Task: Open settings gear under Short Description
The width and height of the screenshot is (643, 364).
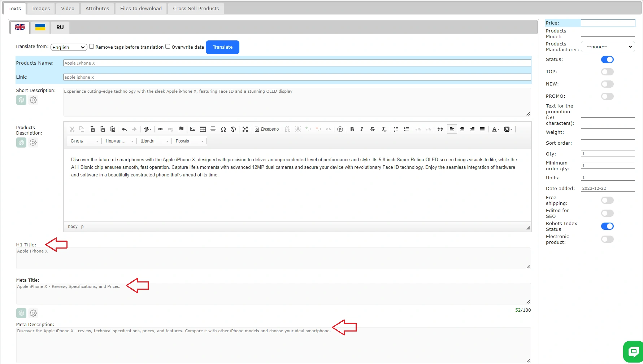Action: pyautogui.click(x=33, y=100)
